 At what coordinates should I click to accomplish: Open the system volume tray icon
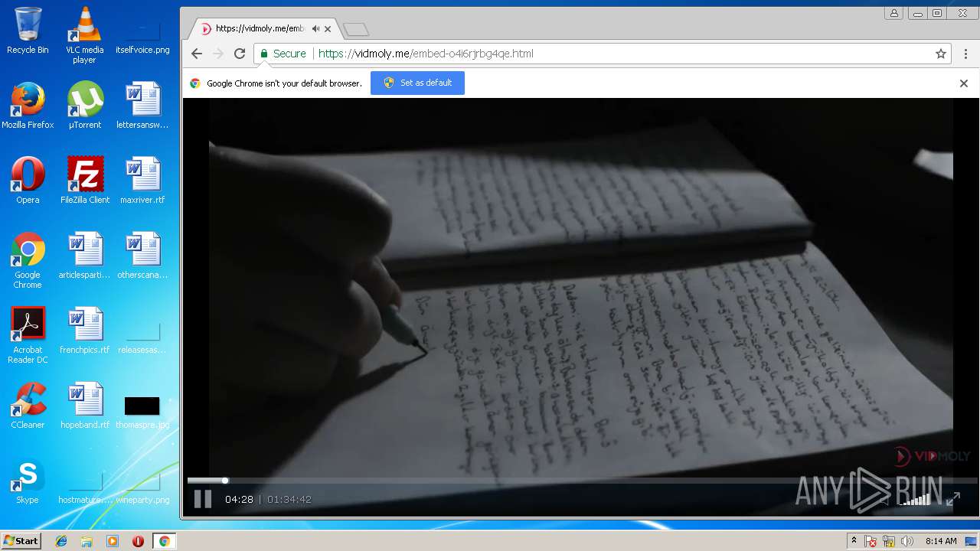coord(907,541)
